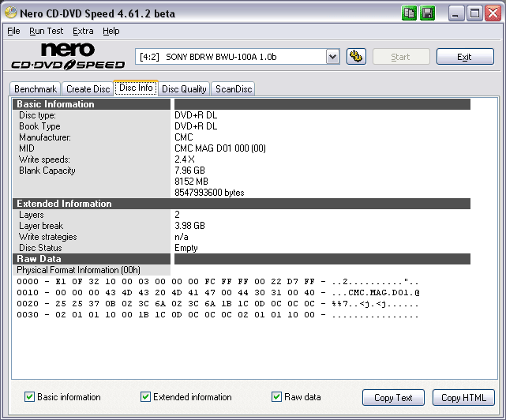Click the write speed value 2.4 X

185,159
